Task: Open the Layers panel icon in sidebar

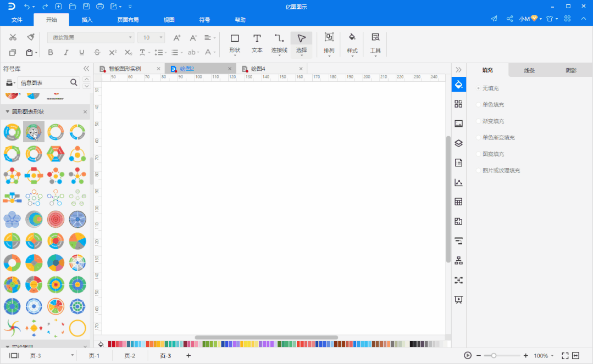Action: pos(458,143)
